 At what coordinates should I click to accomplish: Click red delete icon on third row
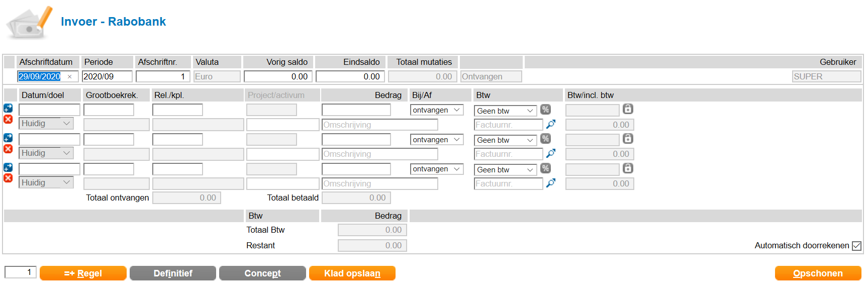8,178
